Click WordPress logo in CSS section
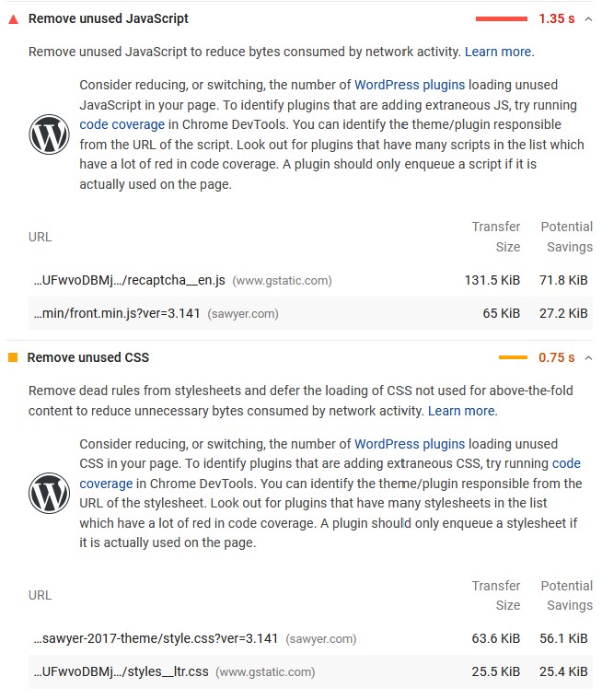602x700 pixels. 49,494
